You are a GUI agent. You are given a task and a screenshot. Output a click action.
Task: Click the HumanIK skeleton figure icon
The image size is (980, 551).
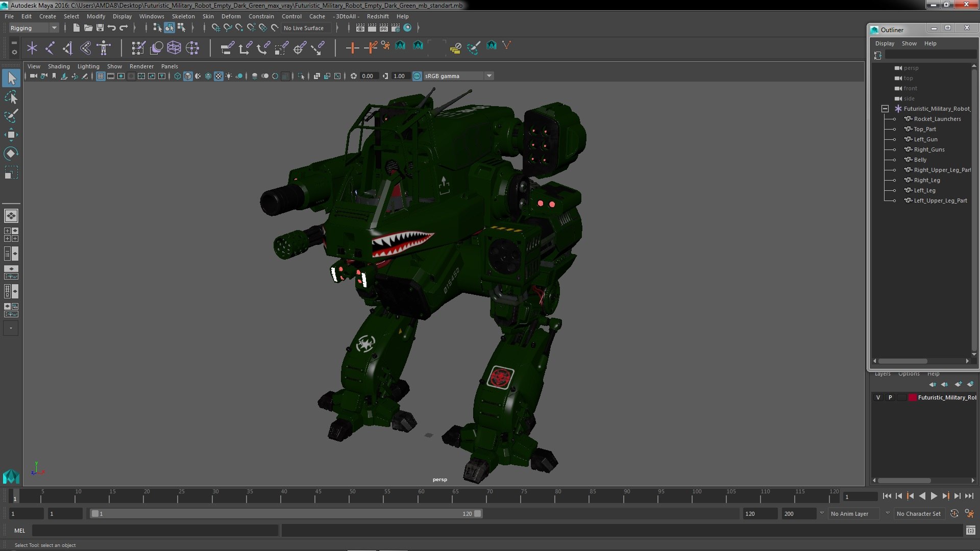(x=104, y=48)
